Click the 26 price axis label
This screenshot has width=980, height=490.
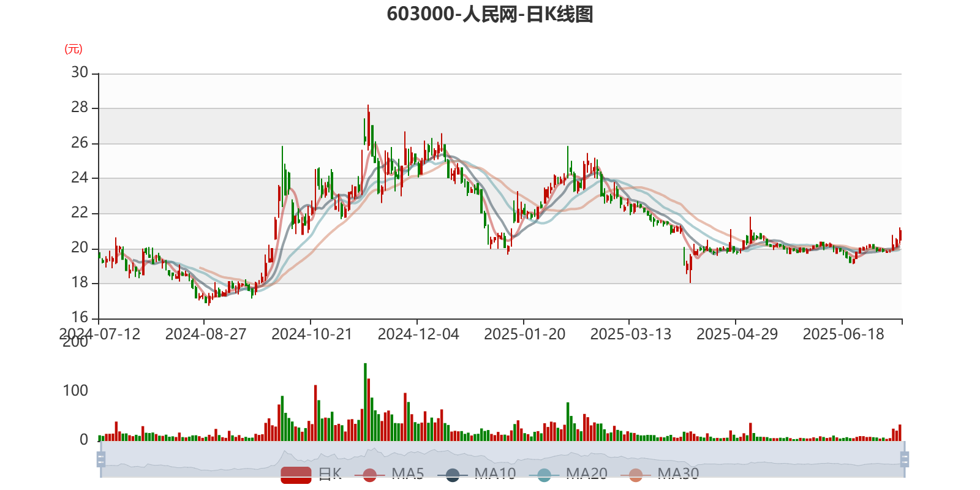80,143
